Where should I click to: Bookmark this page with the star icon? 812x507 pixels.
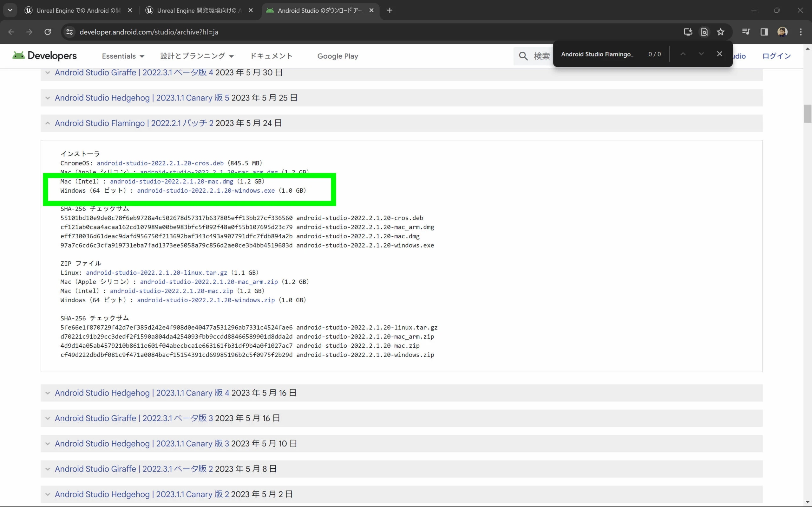720,32
